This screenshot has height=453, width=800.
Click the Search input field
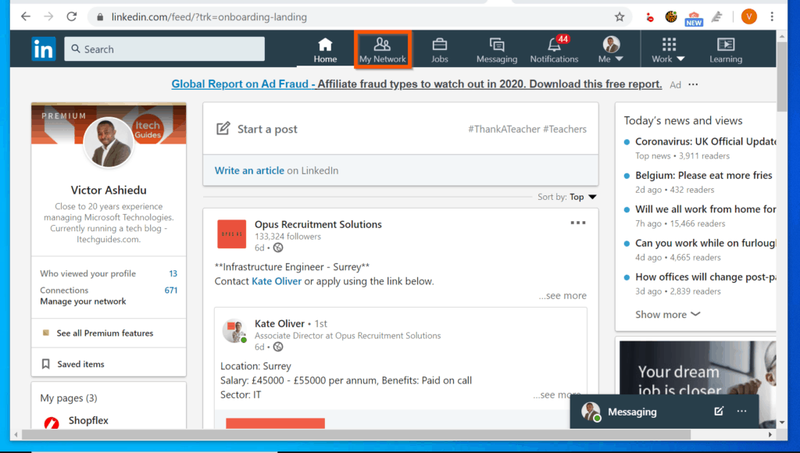pyautogui.click(x=164, y=49)
